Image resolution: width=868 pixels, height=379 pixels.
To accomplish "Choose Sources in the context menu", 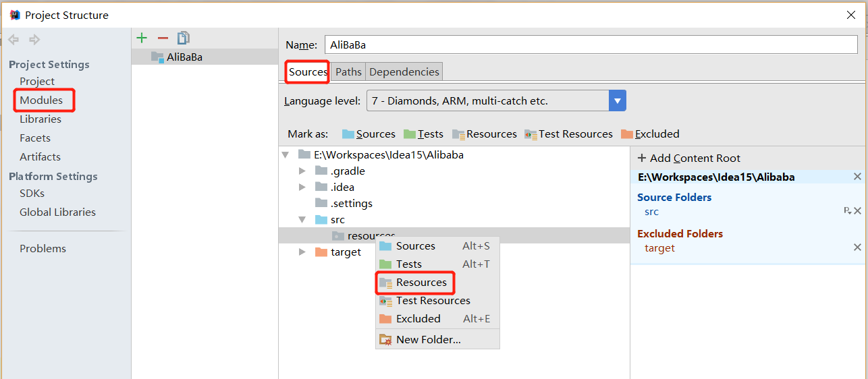I will (437, 245).
